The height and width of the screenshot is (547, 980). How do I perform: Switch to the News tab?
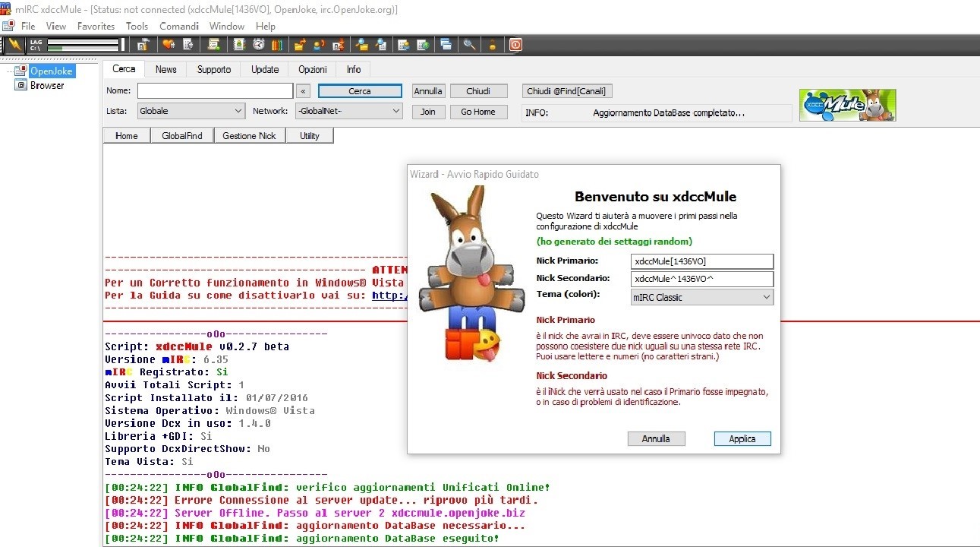pyautogui.click(x=165, y=69)
